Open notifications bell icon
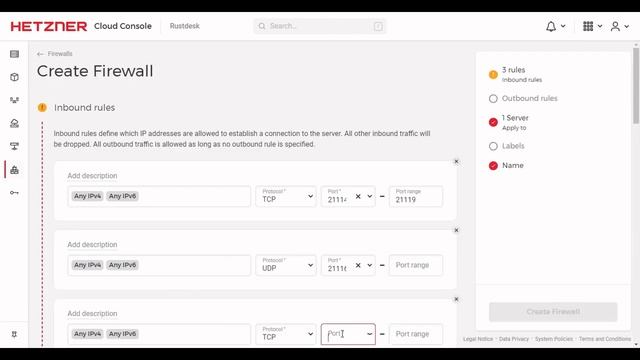 [x=551, y=27]
